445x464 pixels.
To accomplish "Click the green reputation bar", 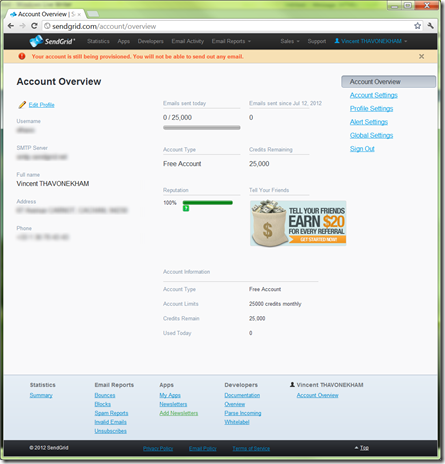I will click(208, 203).
